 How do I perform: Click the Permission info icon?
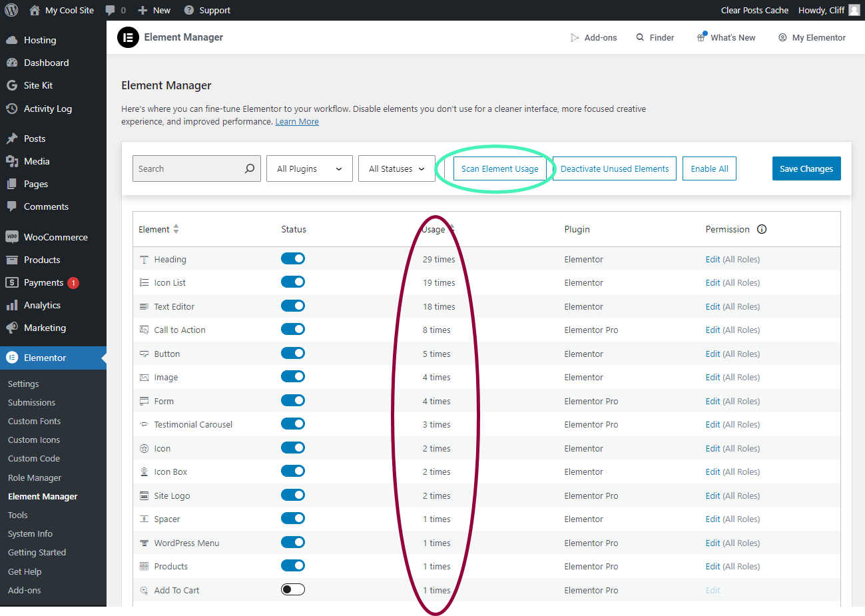pyautogui.click(x=762, y=229)
